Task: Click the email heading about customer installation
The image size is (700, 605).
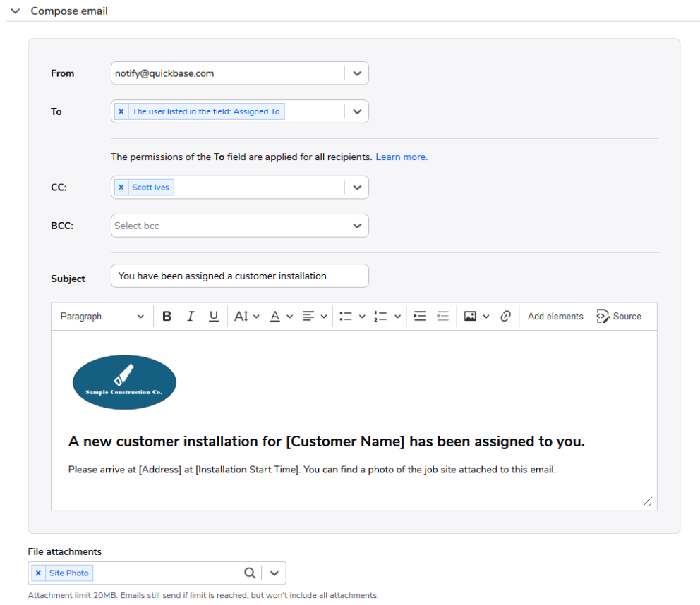Action: click(326, 441)
